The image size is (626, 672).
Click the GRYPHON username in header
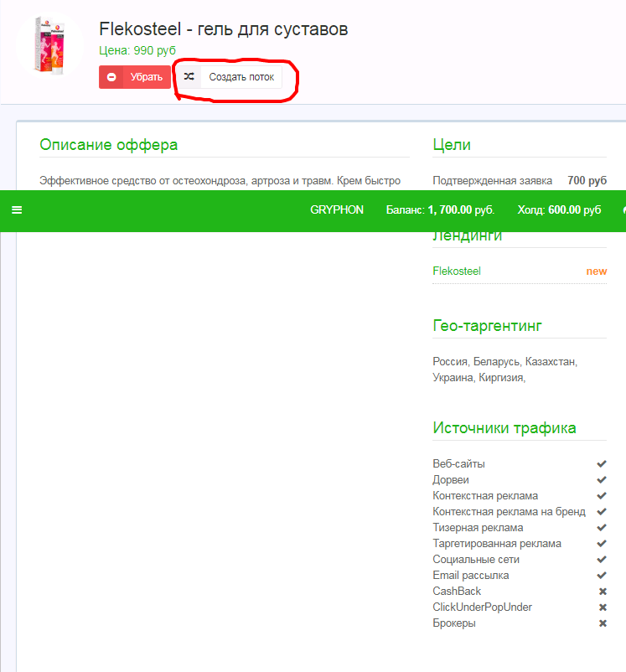pos(337,209)
